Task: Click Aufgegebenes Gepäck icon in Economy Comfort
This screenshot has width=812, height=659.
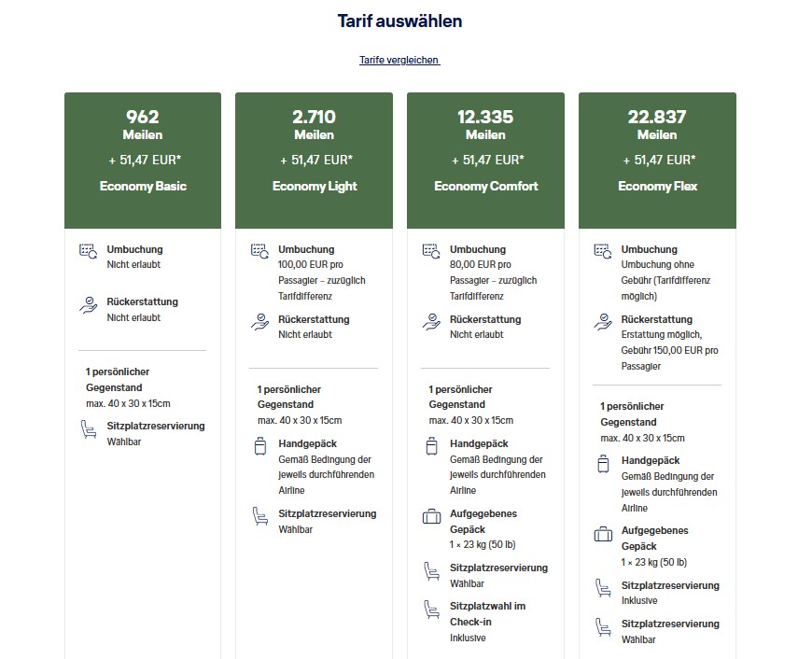Action: point(431,516)
